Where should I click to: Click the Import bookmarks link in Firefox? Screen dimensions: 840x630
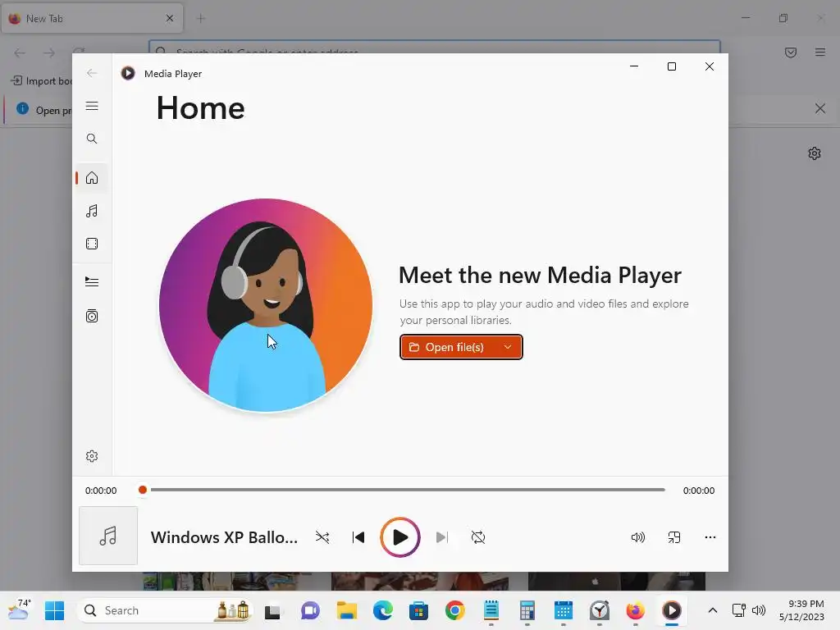pos(42,81)
